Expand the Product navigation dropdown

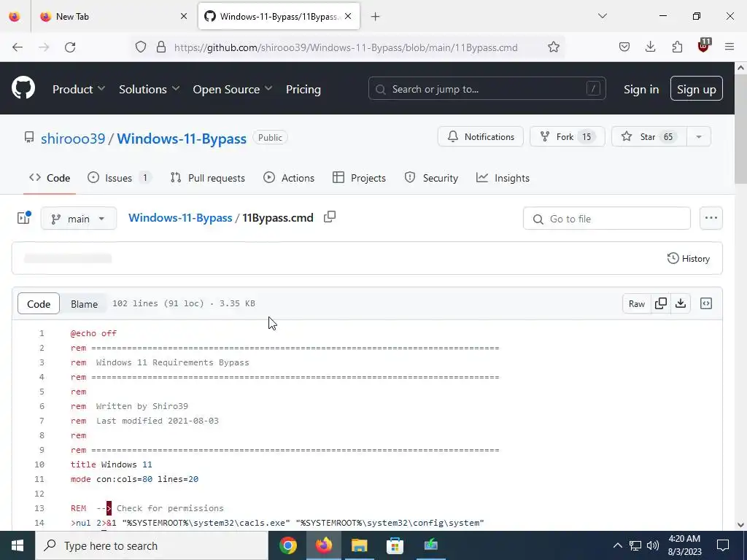[79, 89]
